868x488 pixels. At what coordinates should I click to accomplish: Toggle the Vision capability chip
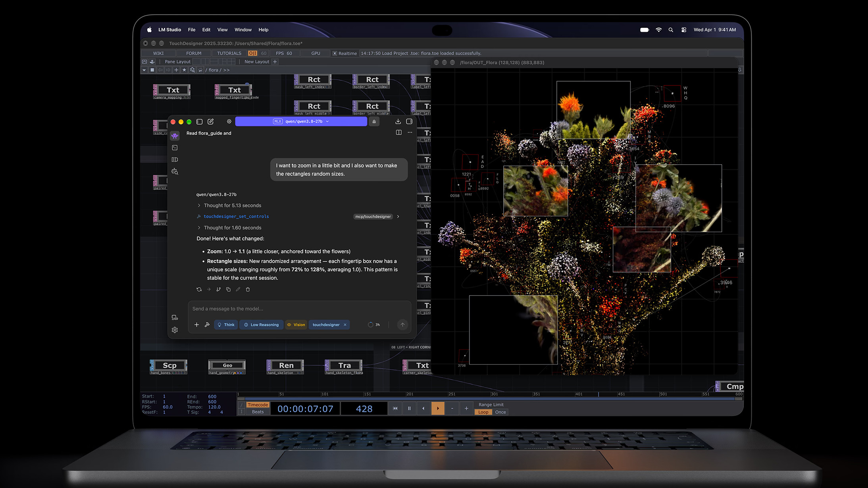point(296,325)
